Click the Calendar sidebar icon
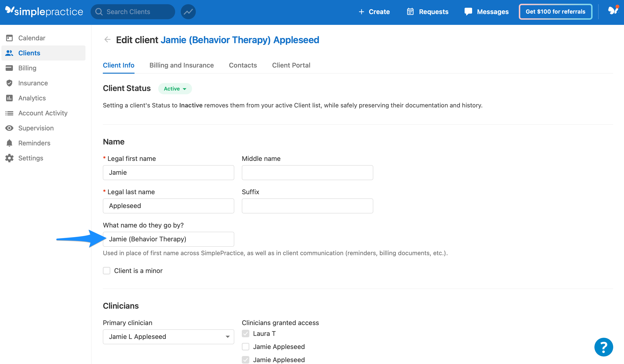The image size is (624, 364). coord(9,38)
